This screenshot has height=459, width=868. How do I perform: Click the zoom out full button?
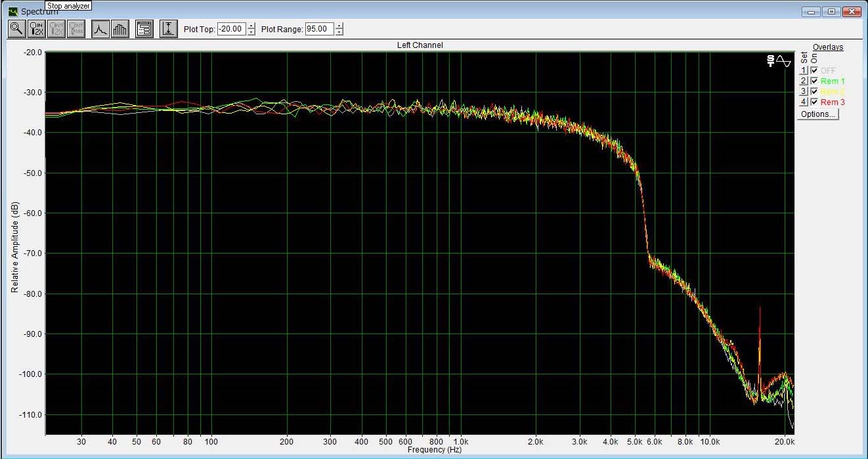click(76, 29)
